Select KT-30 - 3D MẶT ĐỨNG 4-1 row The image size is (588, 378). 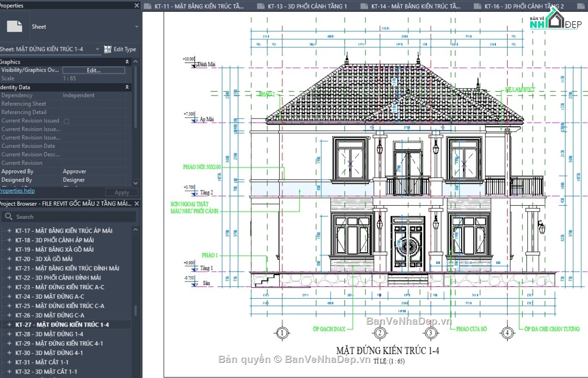click(x=49, y=353)
